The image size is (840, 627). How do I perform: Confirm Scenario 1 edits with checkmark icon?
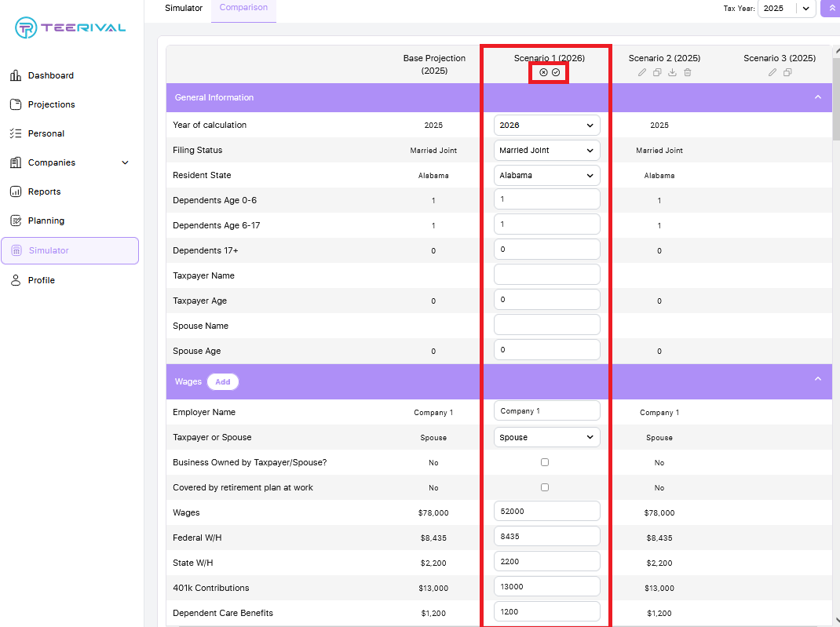[556, 72]
